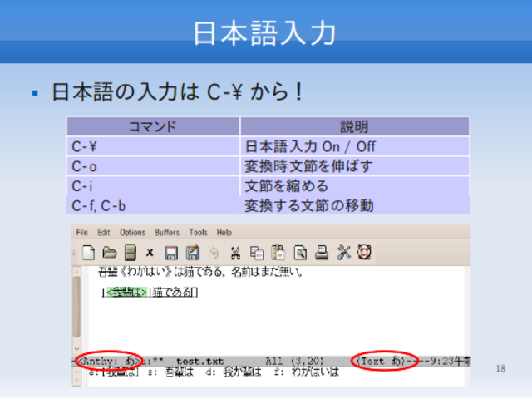Click the Search icon in the toolbar
Image resolution: width=532 pixels, height=399 pixels.
(300, 253)
